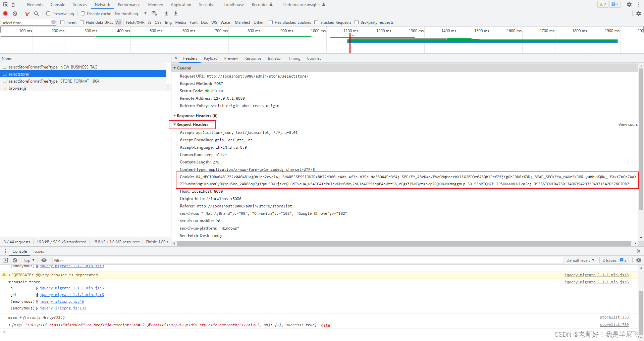The image size is (644, 341).
Task: Switch to the Sources tab
Action: coord(80,5)
